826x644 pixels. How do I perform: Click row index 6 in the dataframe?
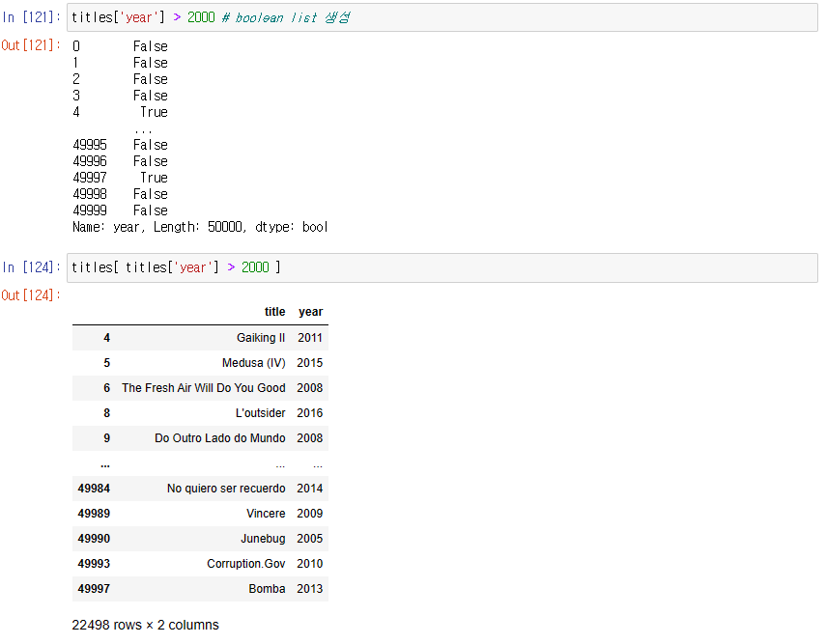click(x=107, y=388)
